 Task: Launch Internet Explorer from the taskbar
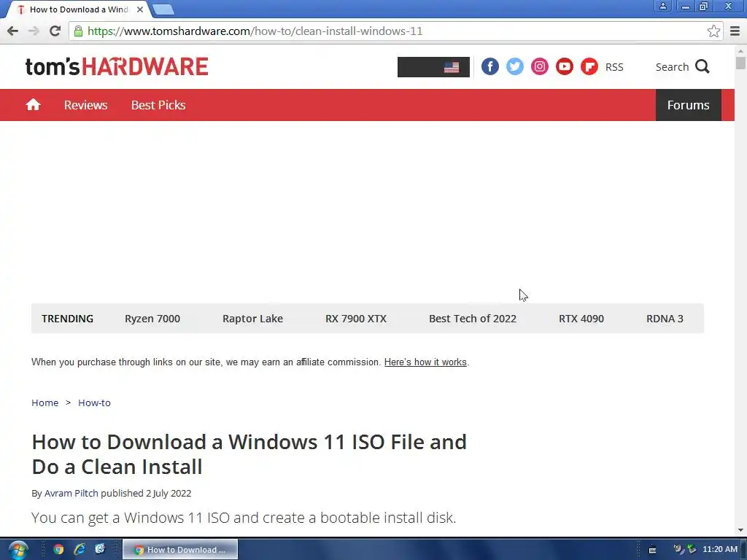click(79, 550)
